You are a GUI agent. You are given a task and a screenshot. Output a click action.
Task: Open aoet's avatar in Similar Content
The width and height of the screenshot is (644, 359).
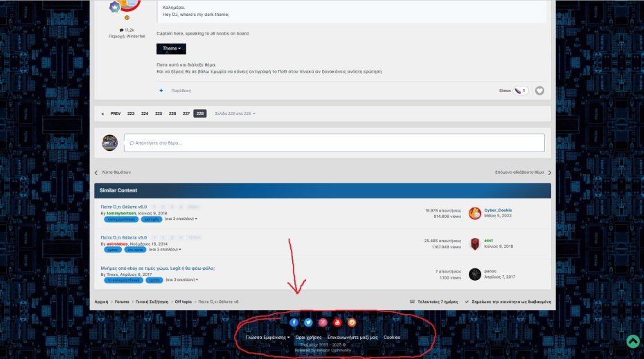coord(475,243)
